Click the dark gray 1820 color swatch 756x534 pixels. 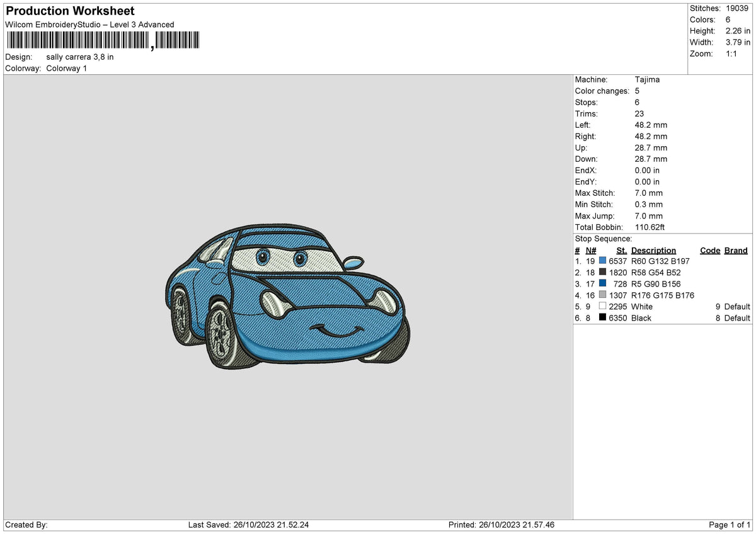603,273
